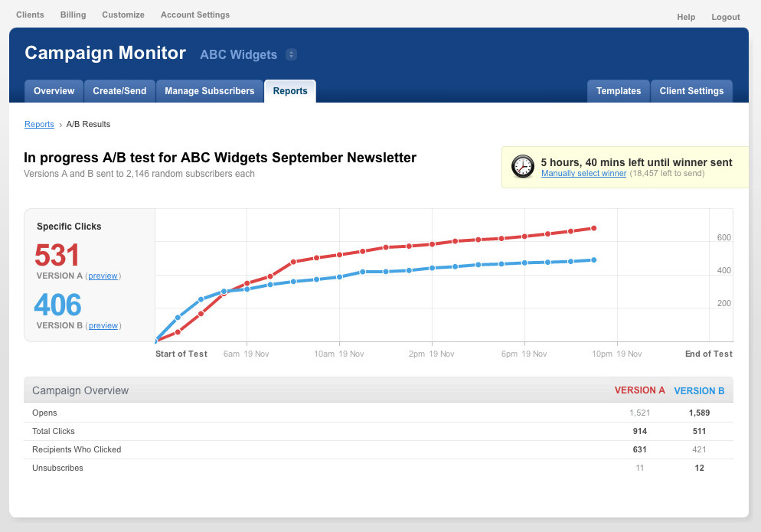Click the clock icon in the winner notice
Image resolution: width=761 pixels, height=532 pixels.
523,166
